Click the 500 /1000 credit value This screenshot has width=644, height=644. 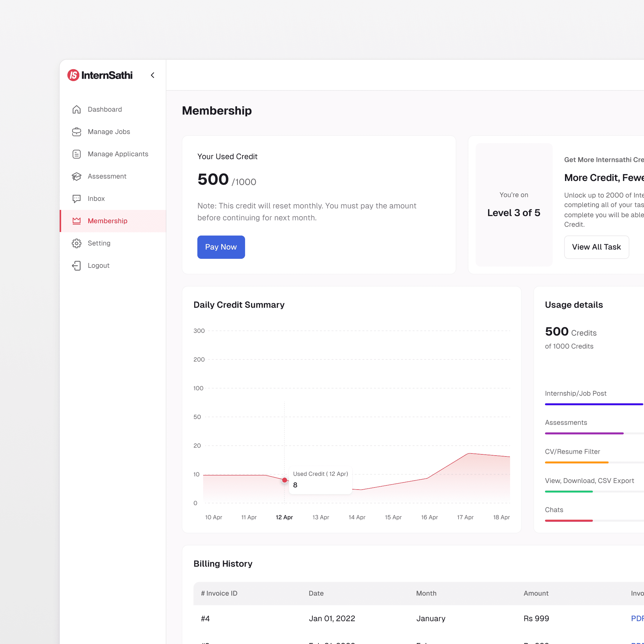click(x=227, y=180)
